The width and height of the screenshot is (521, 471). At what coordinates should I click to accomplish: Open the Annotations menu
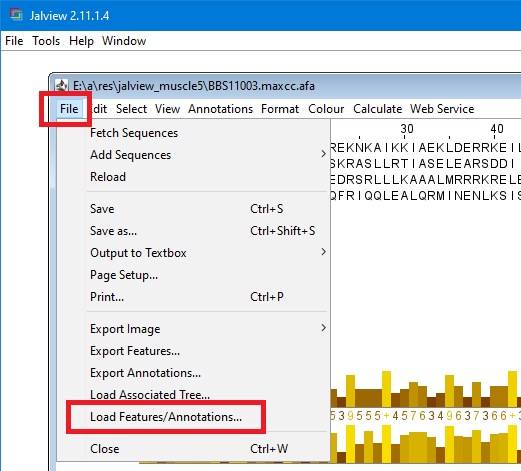coord(220,109)
